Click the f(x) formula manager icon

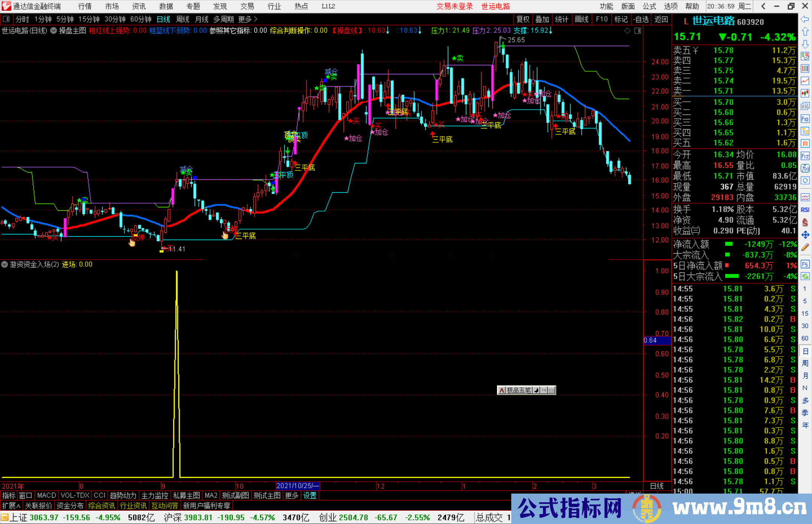805,168
